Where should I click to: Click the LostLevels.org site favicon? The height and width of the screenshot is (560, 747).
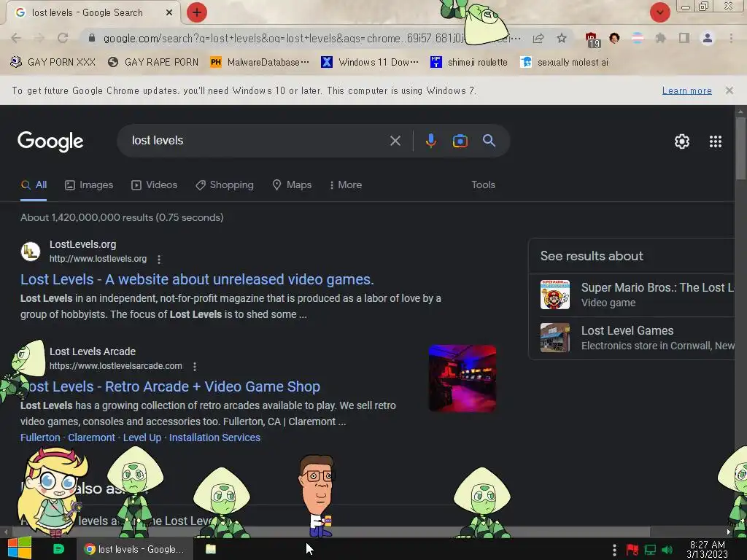pyautogui.click(x=31, y=251)
